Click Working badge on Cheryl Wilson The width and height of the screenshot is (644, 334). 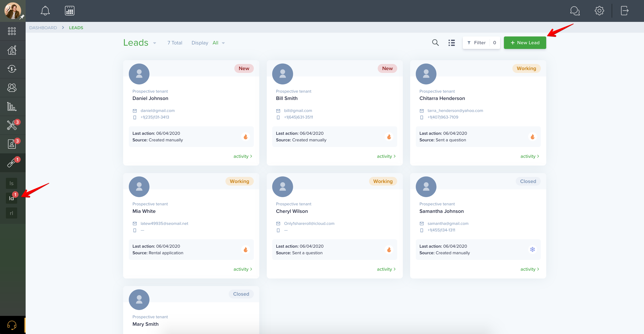click(383, 181)
